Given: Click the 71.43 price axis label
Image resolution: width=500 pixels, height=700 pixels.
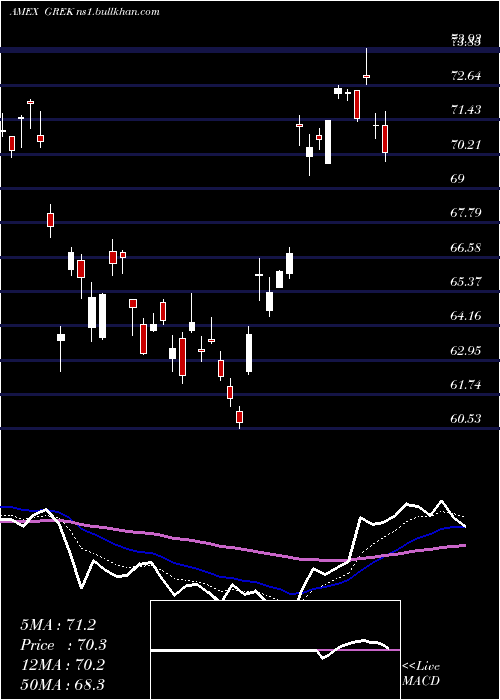Looking at the screenshot, I should tap(467, 109).
